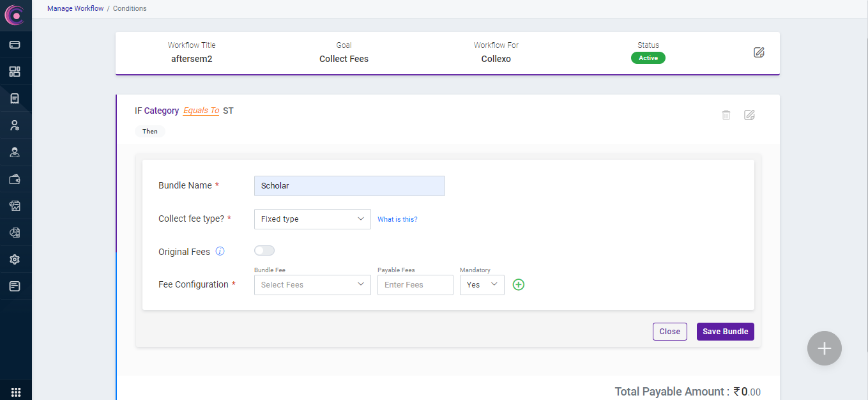Viewport: 868px width, 400px height.
Task: Click the Close button
Action: (669, 332)
